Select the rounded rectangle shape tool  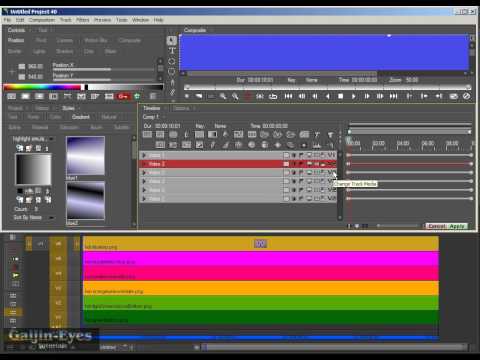172,71
